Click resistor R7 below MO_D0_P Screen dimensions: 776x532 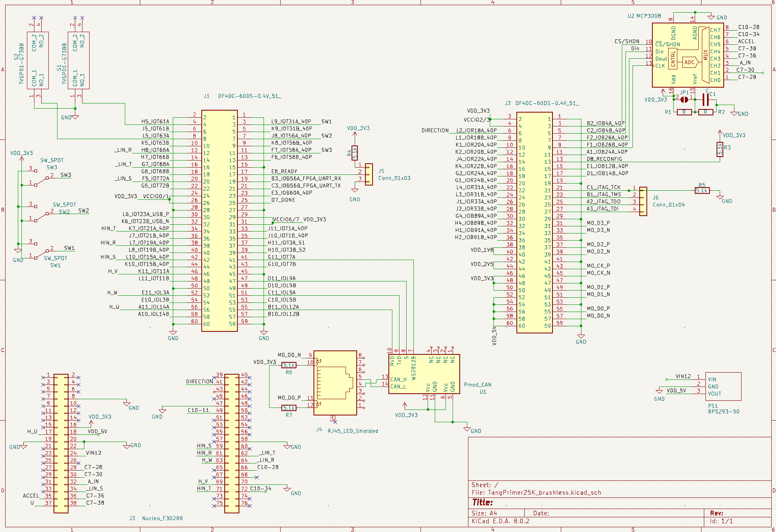(289, 408)
